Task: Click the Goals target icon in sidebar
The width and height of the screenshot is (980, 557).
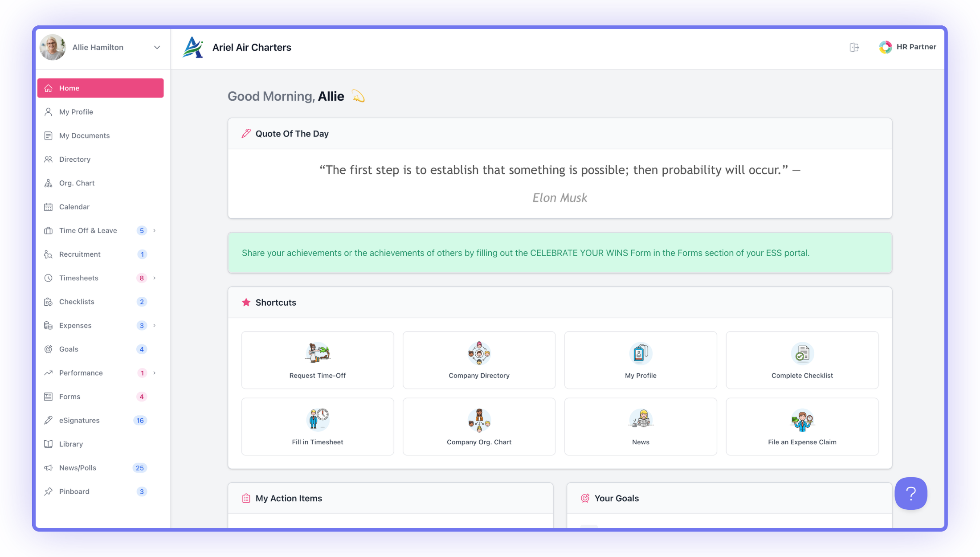Action: point(48,349)
